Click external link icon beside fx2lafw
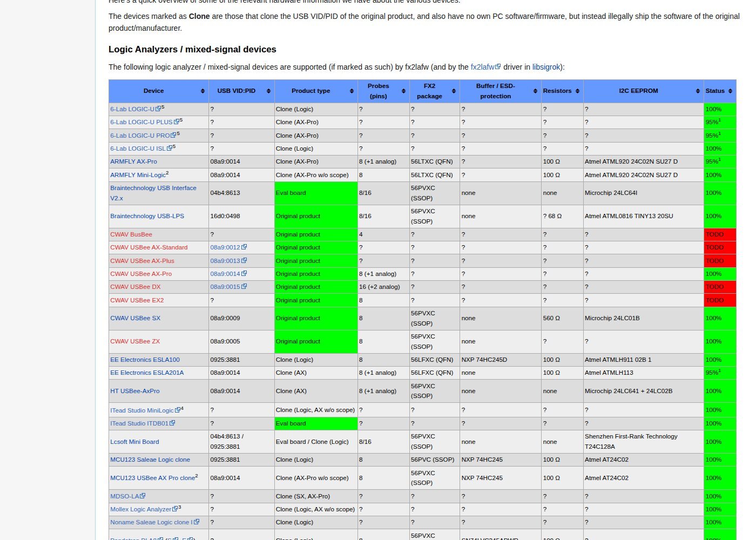Viewport: 756px width, 540px height. point(498,67)
